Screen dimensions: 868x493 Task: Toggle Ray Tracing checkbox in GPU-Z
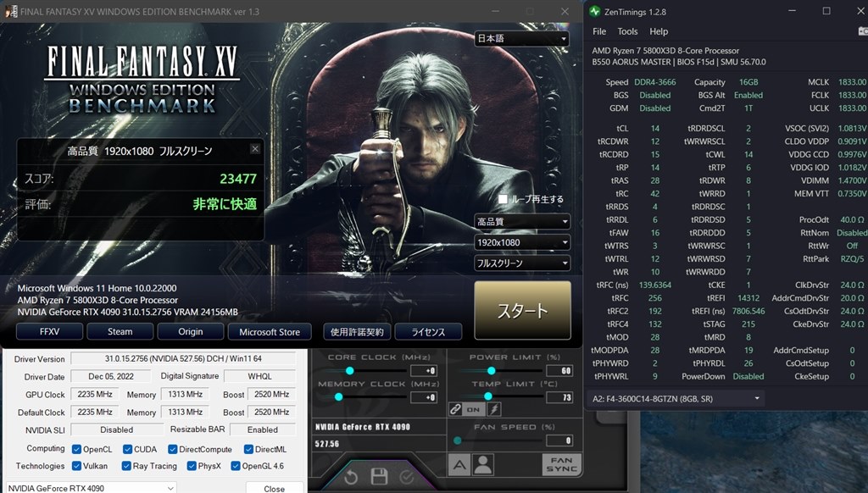(x=127, y=466)
